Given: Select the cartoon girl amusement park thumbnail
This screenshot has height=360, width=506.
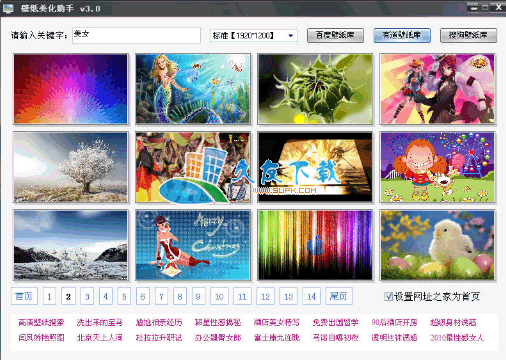Looking at the screenshot, I should [437, 167].
